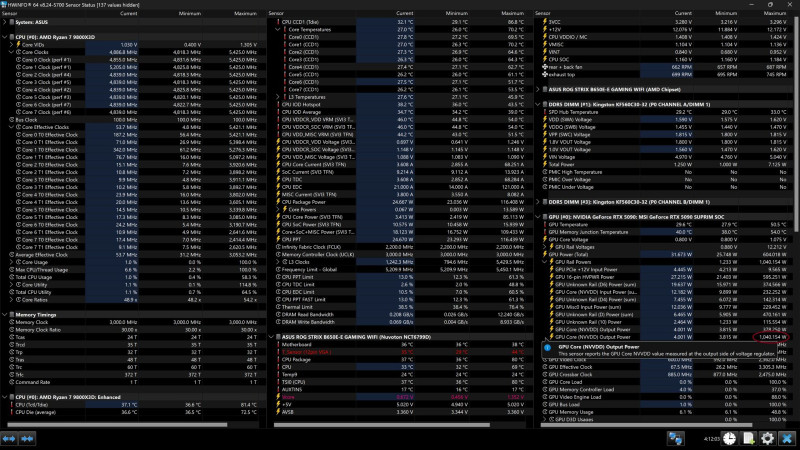The height and width of the screenshot is (450, 800).
Task: Collapse the GPU [#0] NVIDIA GeForce RTX 5090 group
Action: [538, 217]
